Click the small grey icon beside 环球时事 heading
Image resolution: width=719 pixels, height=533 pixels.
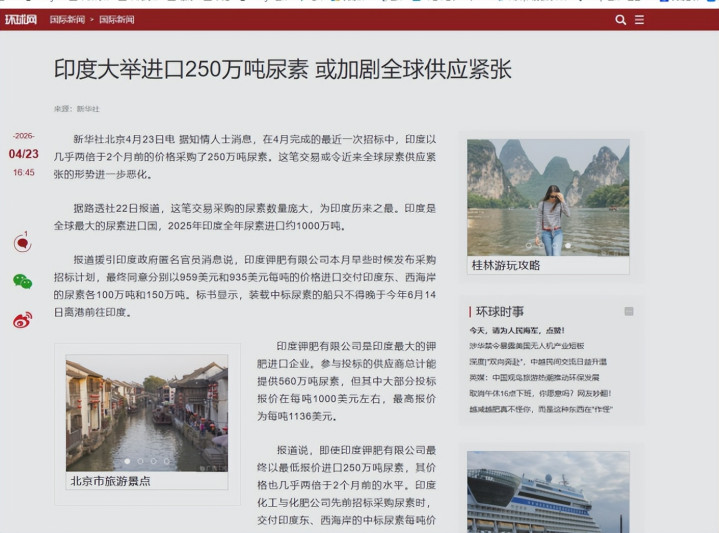pos(629,311)
